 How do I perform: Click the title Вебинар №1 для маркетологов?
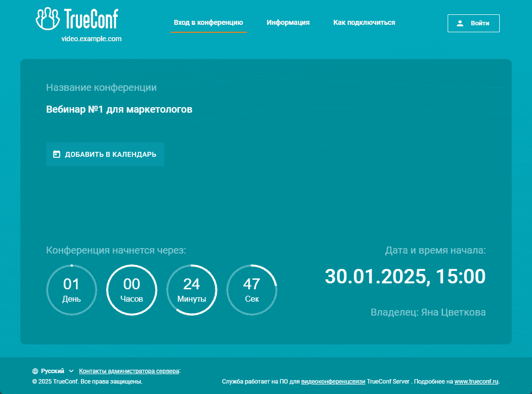click(x=119, y=109)
